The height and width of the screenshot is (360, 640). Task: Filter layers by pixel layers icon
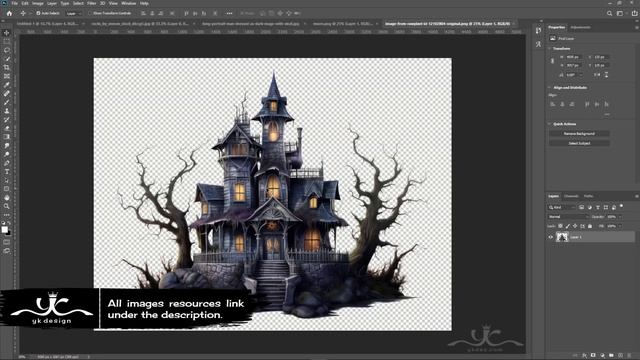click(x=582, y=207)
